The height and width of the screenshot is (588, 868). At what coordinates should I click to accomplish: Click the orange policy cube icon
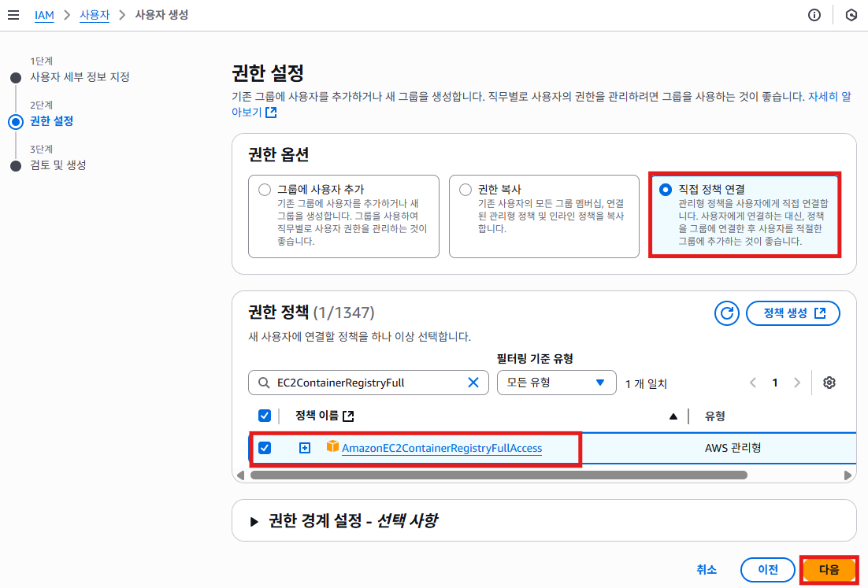coord(332,446)
